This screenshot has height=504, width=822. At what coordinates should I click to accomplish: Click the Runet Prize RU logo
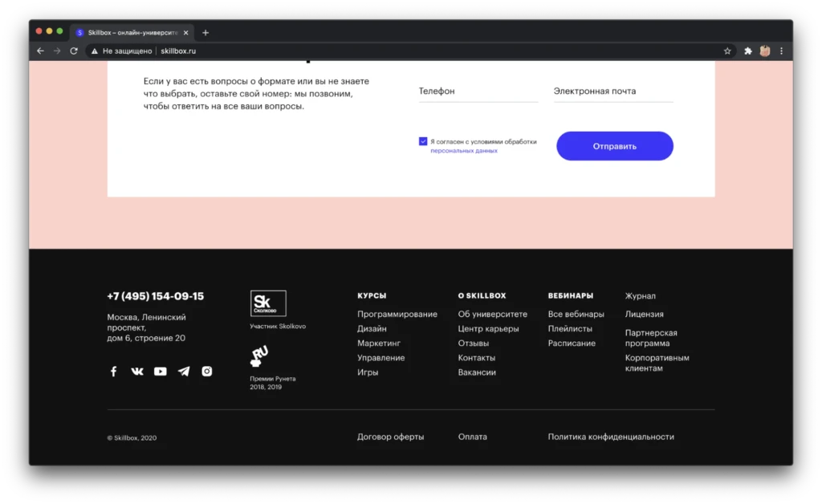[x=259, y=356]
